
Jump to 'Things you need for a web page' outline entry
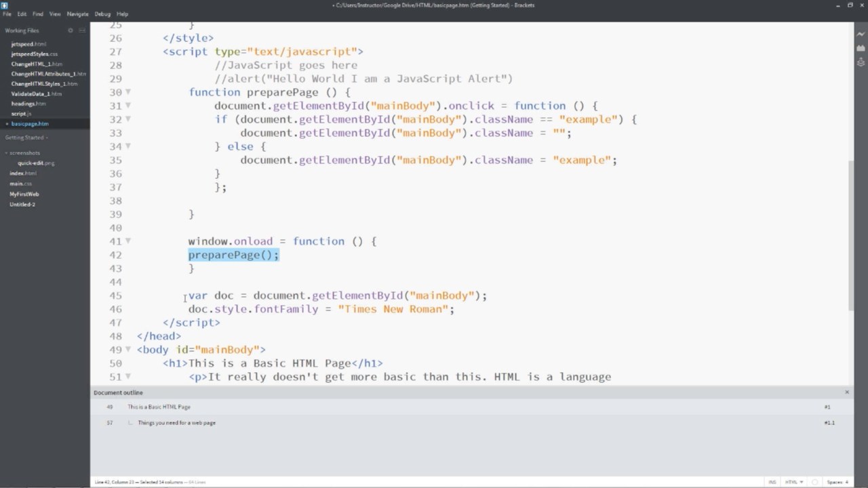[176, 423]
